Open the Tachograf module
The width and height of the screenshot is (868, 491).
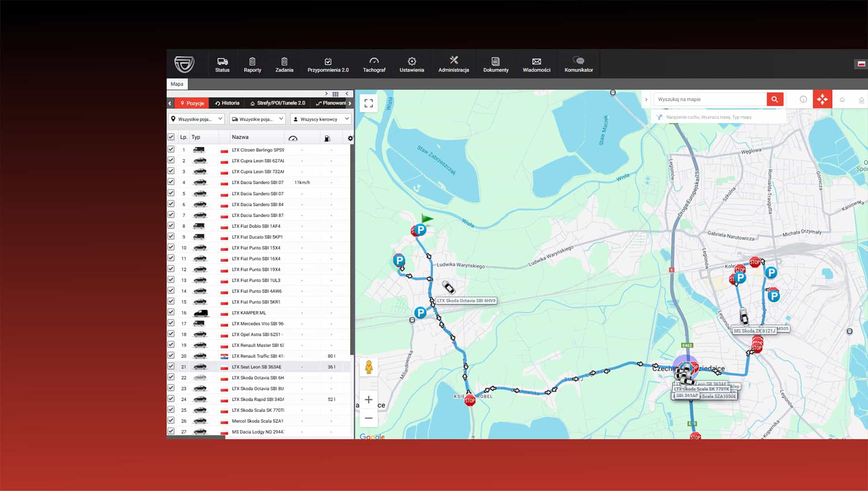tap(374, 64)
